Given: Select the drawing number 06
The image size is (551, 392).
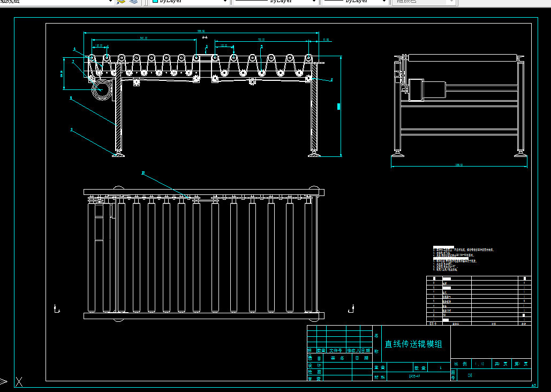Looking at the screenshot, I should (x=470, y=375).
